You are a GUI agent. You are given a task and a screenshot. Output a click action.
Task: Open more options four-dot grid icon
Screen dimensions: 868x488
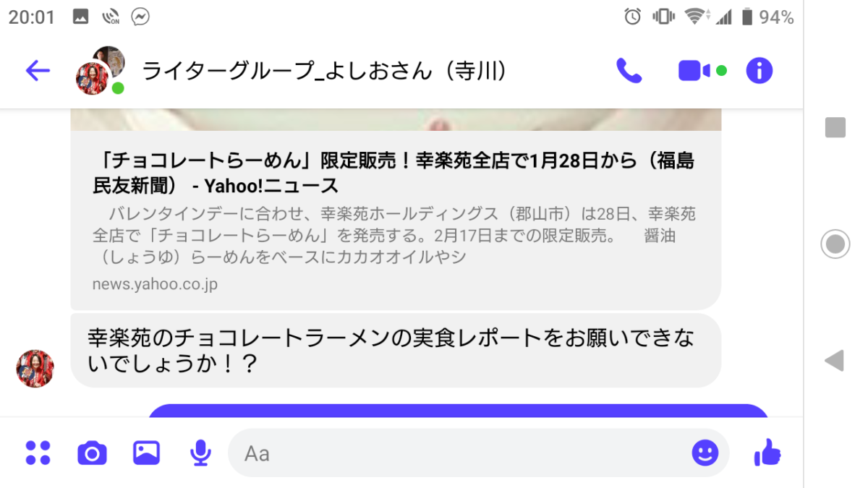[38, 453]
